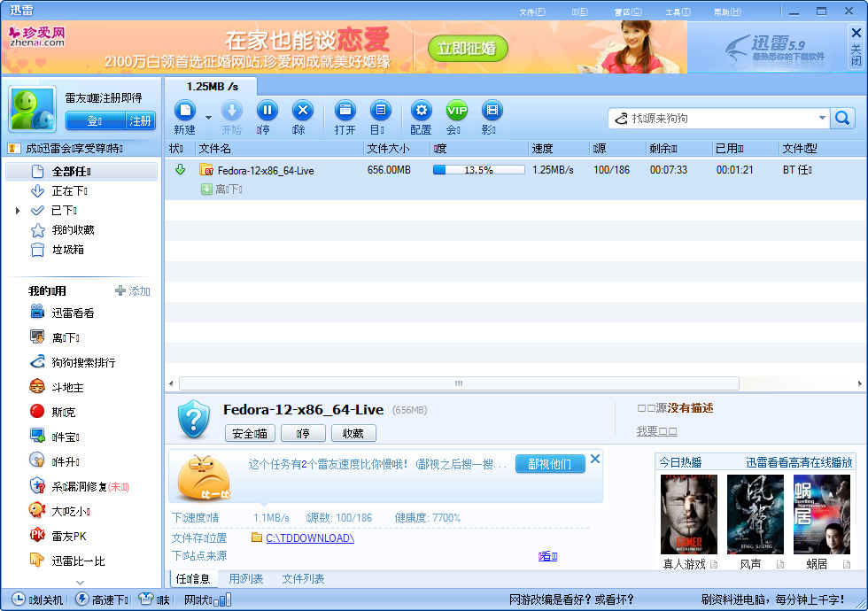Viewport: 868px width, 611px height.
Task: Open the 雷区(C) menu
Action: coord(628,12)
